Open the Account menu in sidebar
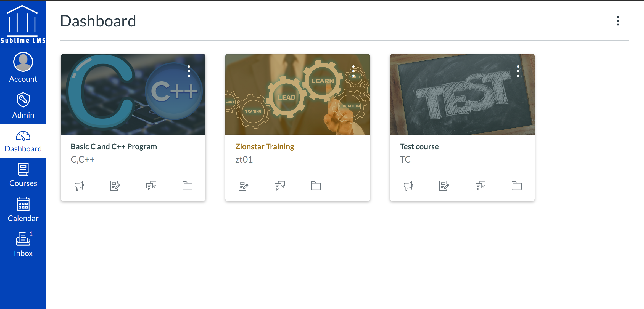The width and height of the screenshot is (644, 309). tap(23, 68)
